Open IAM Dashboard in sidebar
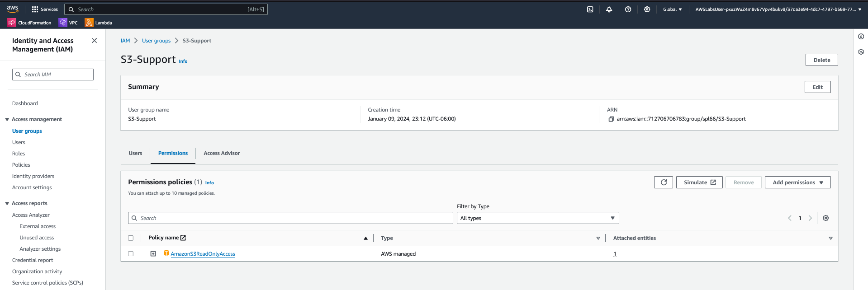 (x=25, y=103)
